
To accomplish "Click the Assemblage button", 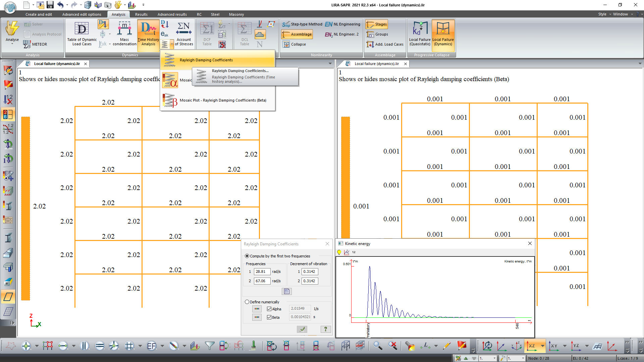I will [297, 34].
